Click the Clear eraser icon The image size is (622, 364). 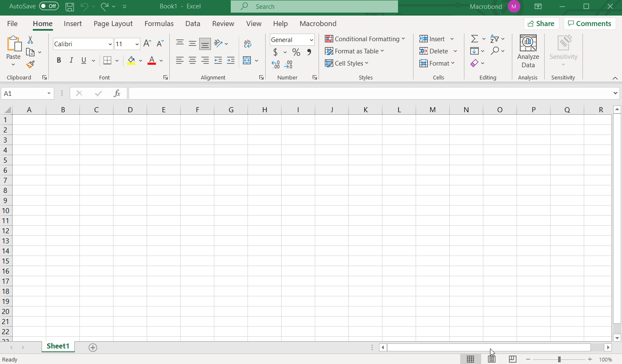(474, 63)
